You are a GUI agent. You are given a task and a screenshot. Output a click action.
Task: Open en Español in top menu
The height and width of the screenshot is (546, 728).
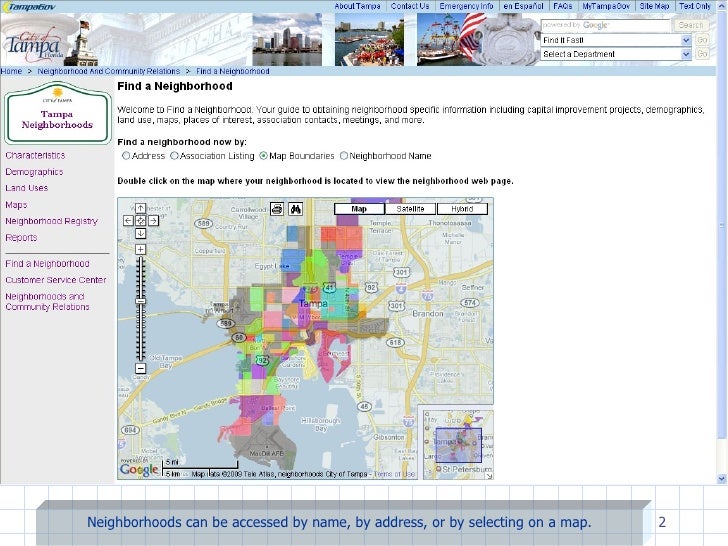(x=523, y=6)
